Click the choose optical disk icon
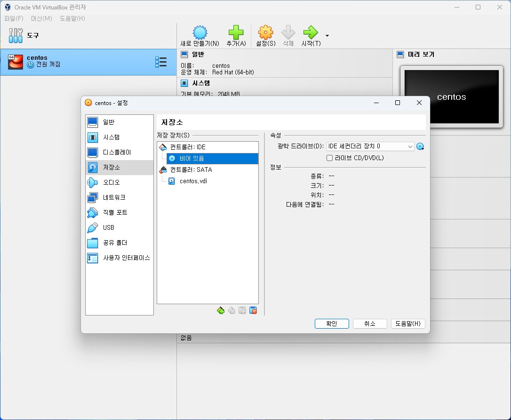This screenshot has height=420, width=511. pos(420,146)
